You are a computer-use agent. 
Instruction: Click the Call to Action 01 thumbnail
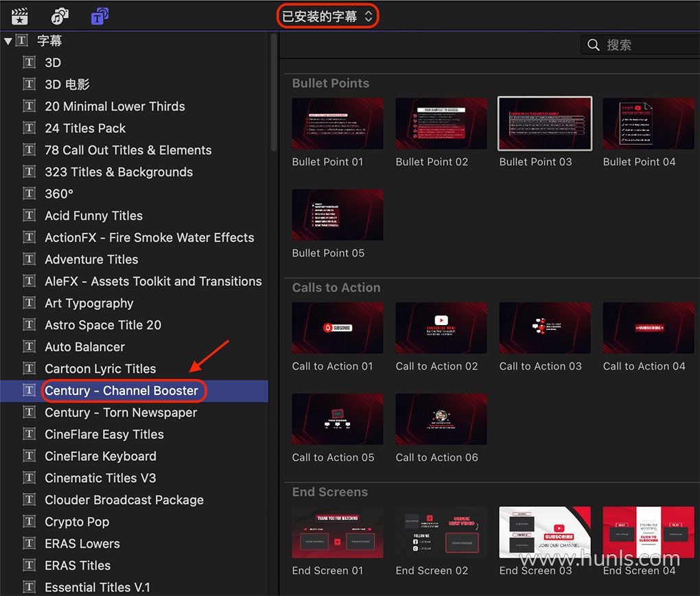(x=338, y=328)
